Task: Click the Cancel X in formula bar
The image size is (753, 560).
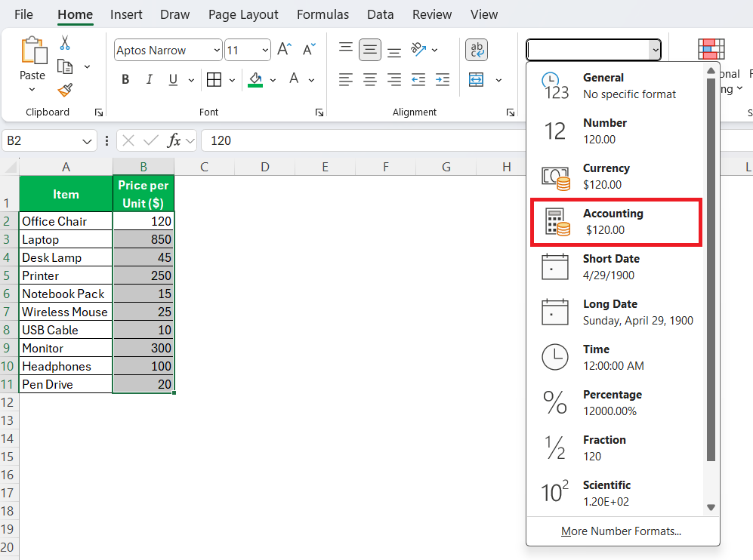Action: pos(128,140)
